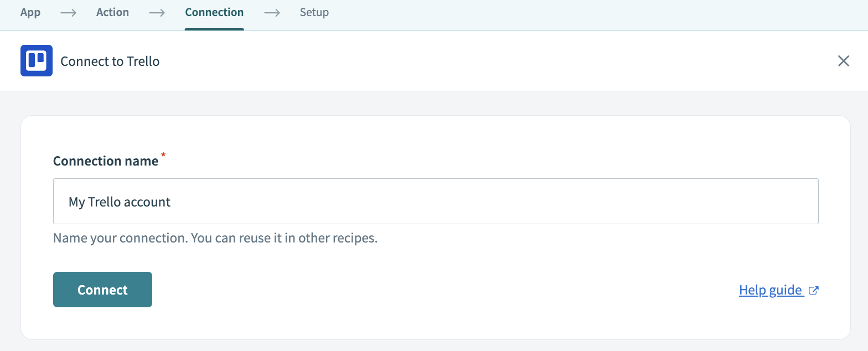Select the Connection step
This screenshot has height=351, width=868.
click(214, 12)
